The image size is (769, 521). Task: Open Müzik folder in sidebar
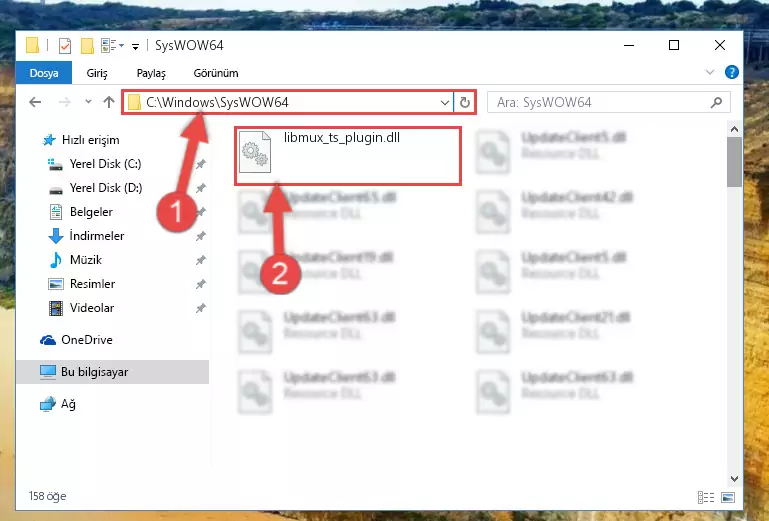tap(76, 260)
